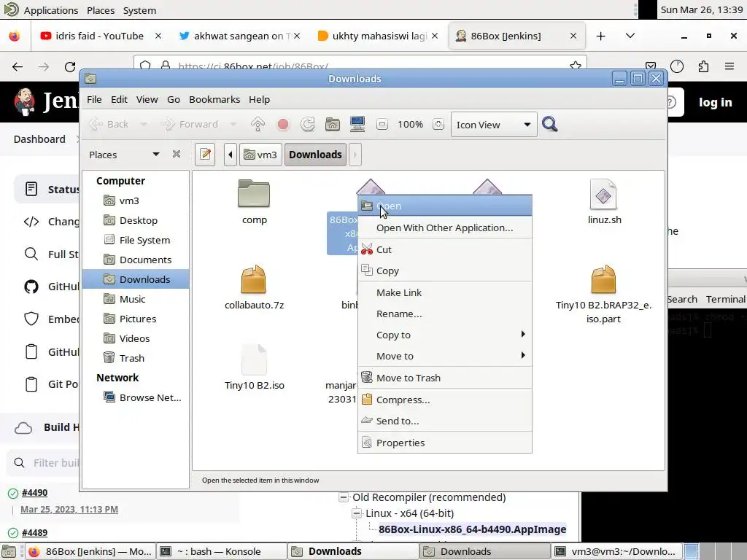Viewport: 747px width, 560px height.
Task: Switch to the akhwat sangean Twitter tab
Action: (239, 36)
